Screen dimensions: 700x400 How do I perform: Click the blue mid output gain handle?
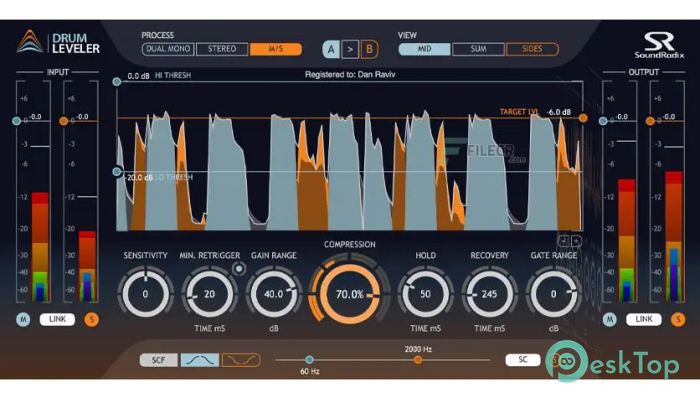(x=603, y=121)
